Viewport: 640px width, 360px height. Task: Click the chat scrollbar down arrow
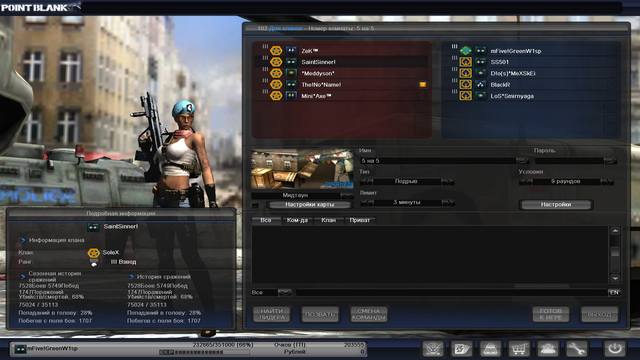click(615, 278)
